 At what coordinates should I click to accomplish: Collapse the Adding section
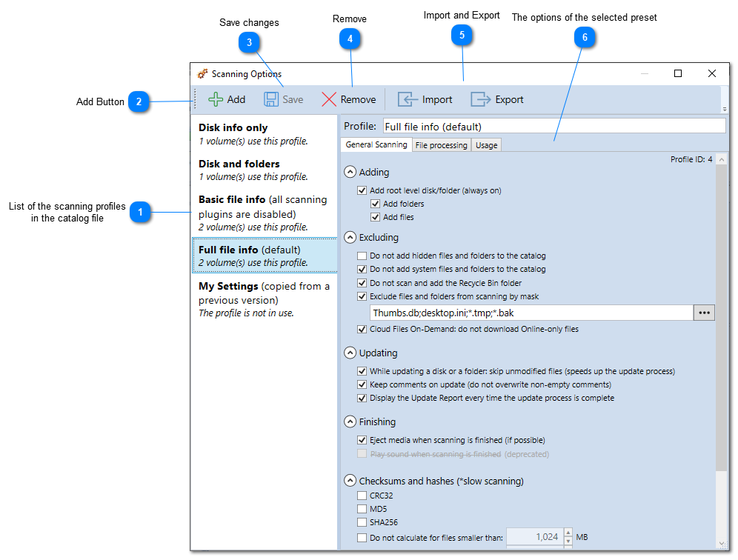[350, 171]
